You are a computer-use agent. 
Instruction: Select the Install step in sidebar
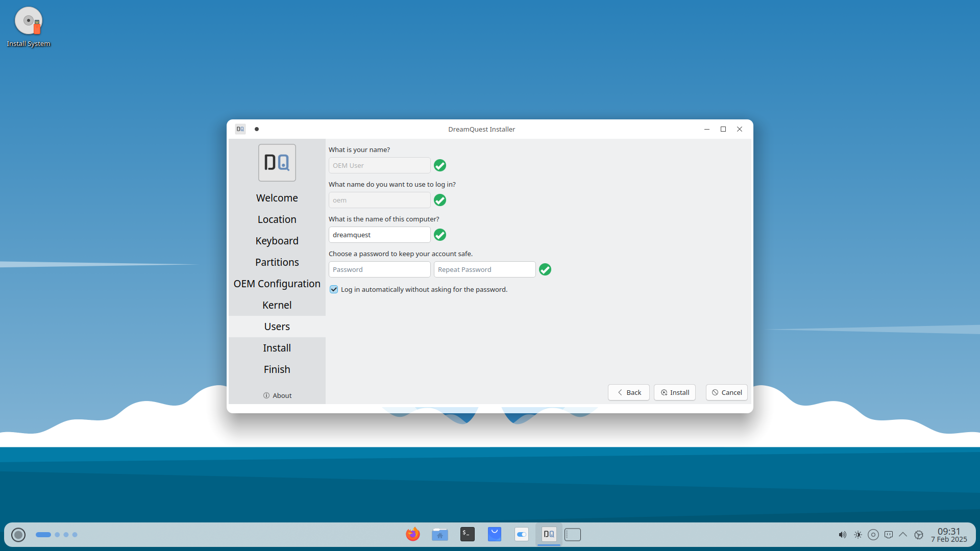[x=277, y=348]
